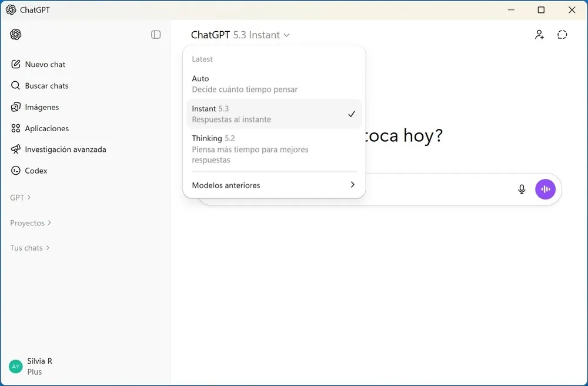Expand the Tus chats list
Screen dimensions: 588x386
coord(26,248)
